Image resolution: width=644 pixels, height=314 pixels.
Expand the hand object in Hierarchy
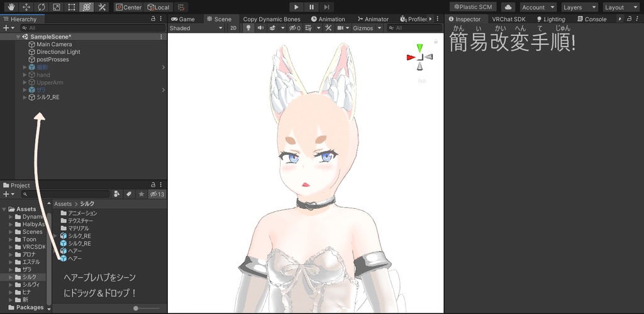25,75
